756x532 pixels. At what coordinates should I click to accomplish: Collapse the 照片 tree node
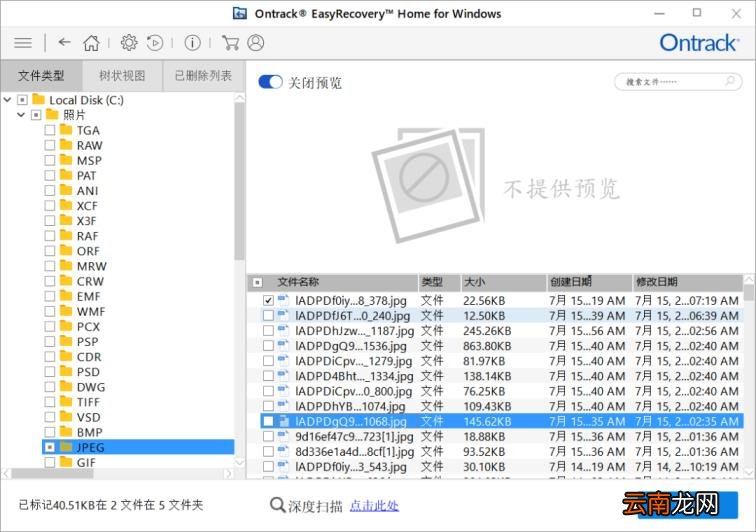pos(21,115)
